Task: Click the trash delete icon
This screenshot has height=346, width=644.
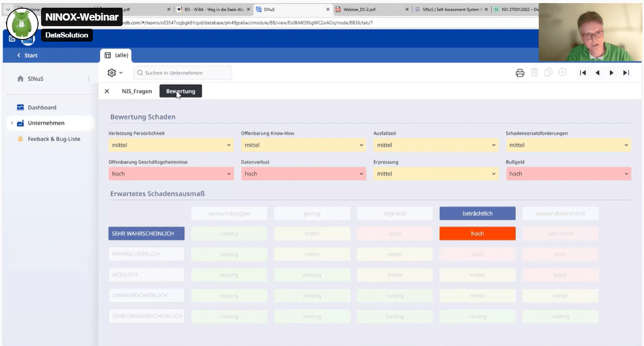Action: (x=534, y=73)
